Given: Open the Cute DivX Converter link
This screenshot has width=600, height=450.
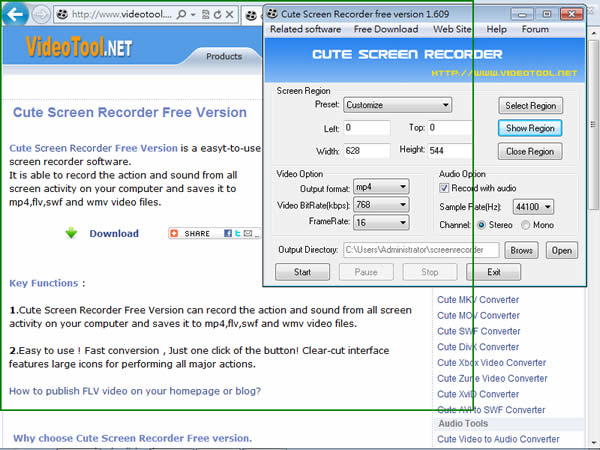Looking at the screenshot, I should 478,347.
